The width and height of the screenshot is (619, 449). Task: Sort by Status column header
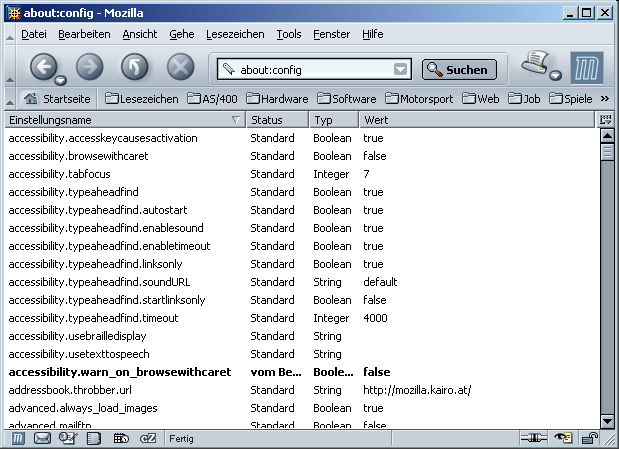click(278, 120)
